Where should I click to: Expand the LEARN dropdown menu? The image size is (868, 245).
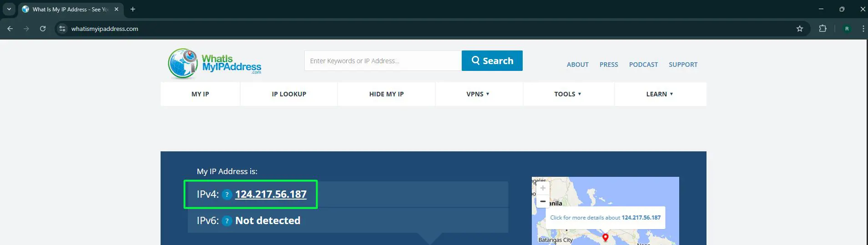[x=660, y=94]
